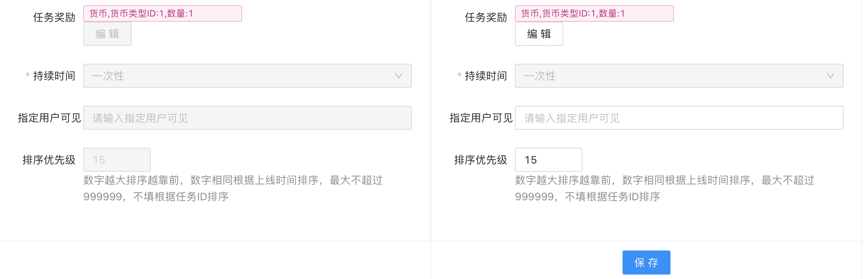Click the 编辑 button in the right panel
The image size is (868, 279).
(x=539, y=34)
